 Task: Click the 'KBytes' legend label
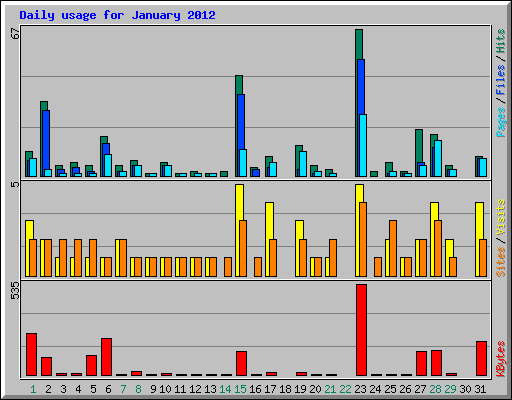(500, 359)
